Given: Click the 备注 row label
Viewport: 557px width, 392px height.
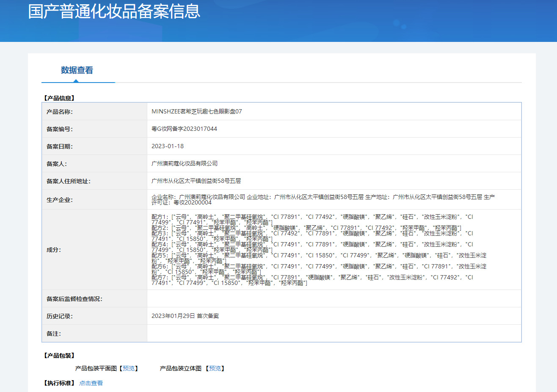Looking at the screenshot, I should 54,334.
